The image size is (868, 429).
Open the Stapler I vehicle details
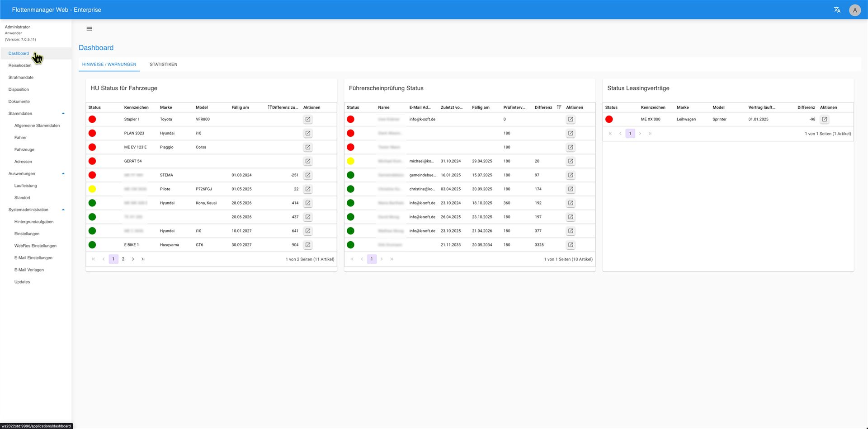click(x=307, y=120)
